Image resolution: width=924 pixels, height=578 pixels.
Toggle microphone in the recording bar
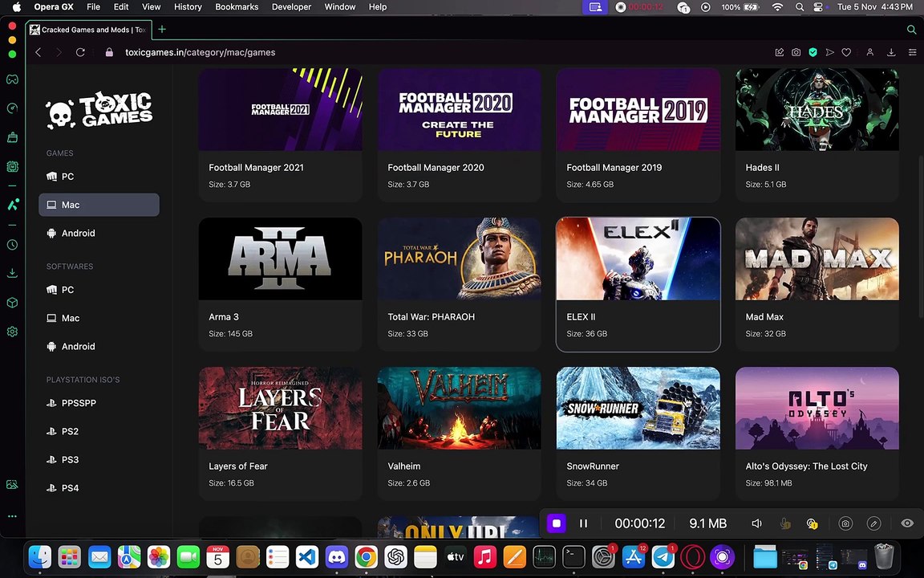click(785, 523)
